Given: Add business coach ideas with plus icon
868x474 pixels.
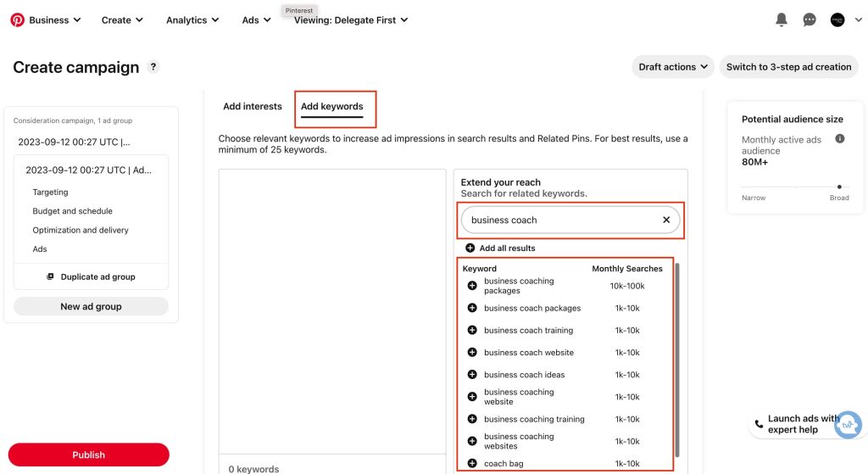Looking at the screenshot, I should click(472, 374).
